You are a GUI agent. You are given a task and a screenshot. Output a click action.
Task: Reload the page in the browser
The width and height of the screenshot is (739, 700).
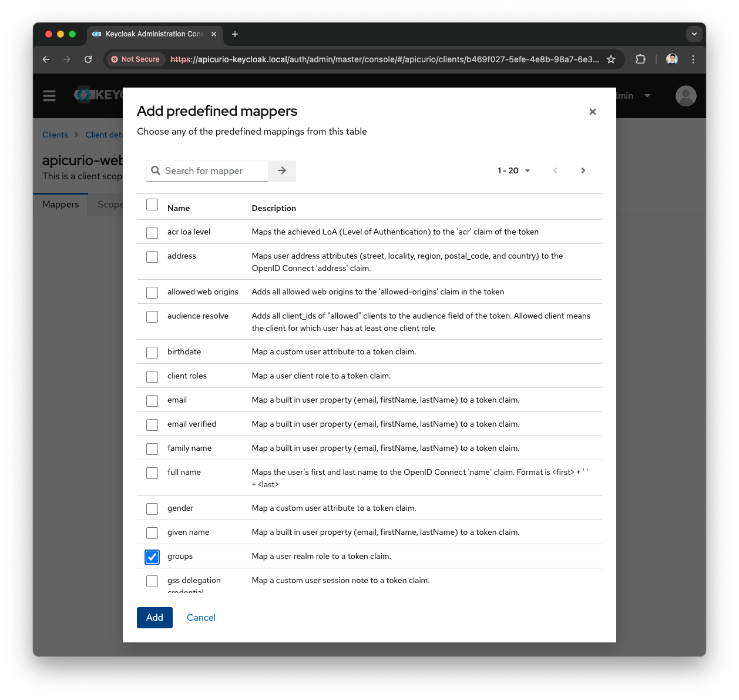[x=88, y=59]
